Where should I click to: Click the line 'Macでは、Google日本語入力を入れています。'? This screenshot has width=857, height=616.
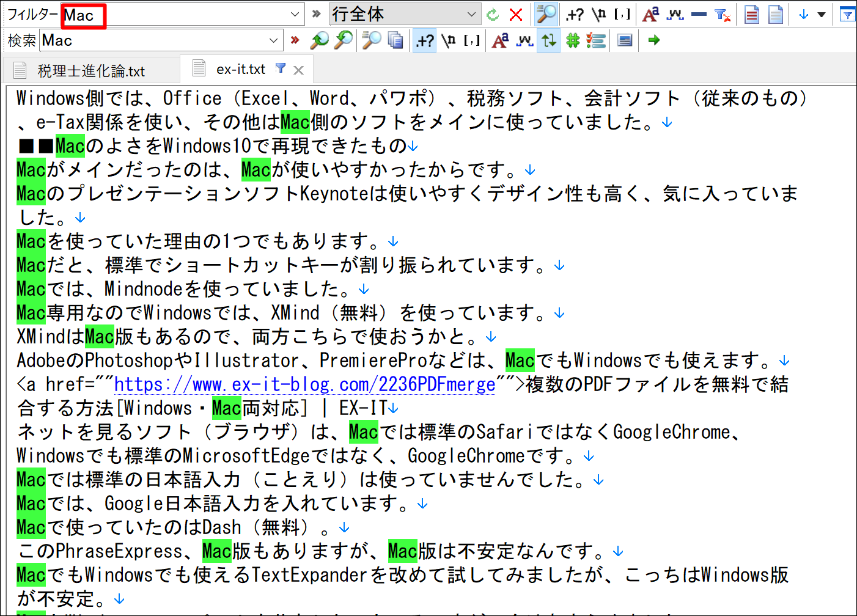coord(216,503)
